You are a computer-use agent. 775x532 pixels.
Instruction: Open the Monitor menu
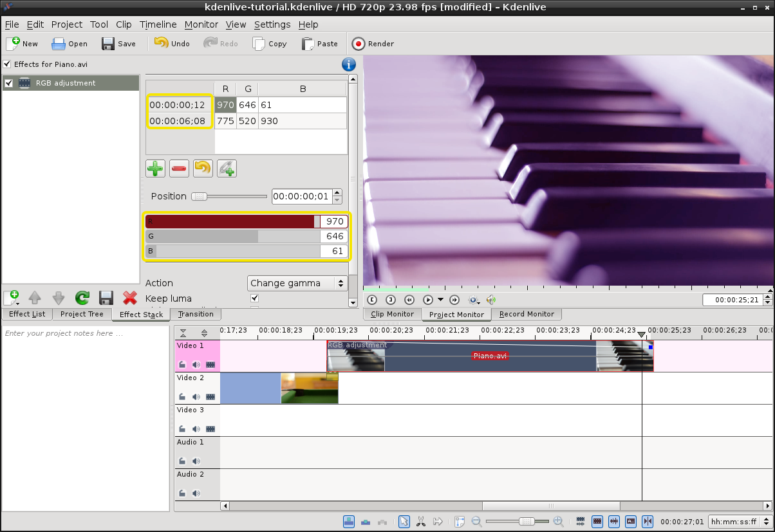pyautogui.click(x=201, y=24)
